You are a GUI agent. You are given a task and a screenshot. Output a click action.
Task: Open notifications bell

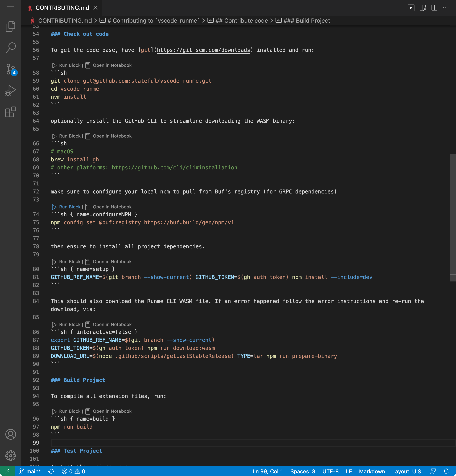[x=446, y=471]
